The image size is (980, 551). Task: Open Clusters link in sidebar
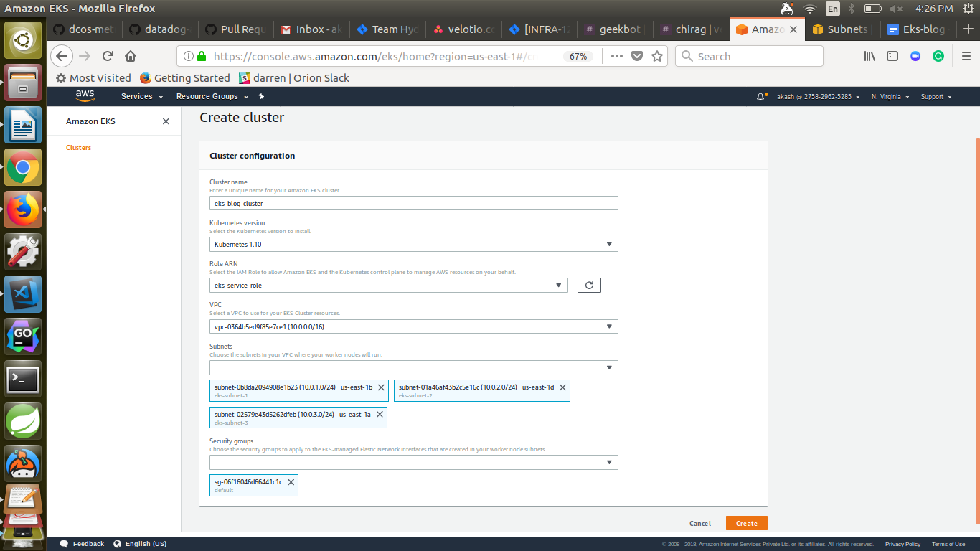tap(78, 148)
